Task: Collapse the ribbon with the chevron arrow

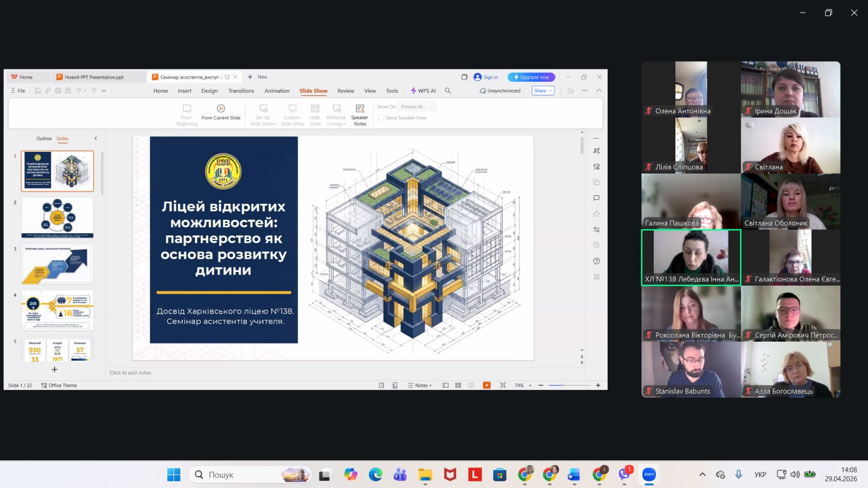Action: click(599, 91)
